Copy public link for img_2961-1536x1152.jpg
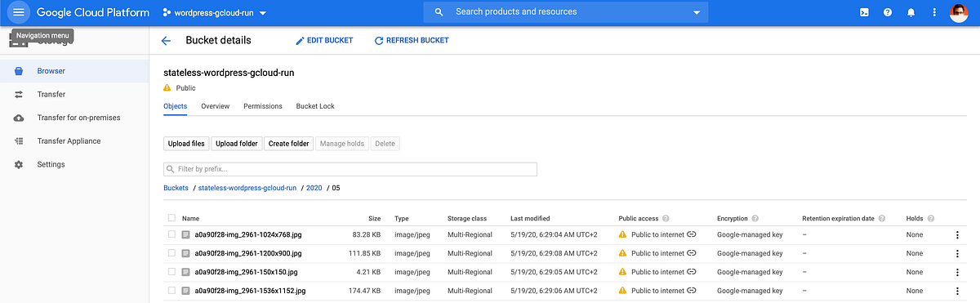The image size is (980, 303). coord(692,291)
